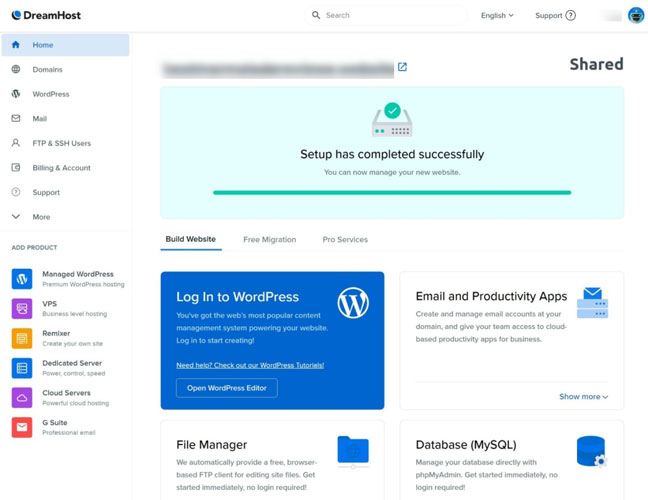Click the Database MySQL cylinder icon
This screenshot has width=648, height=500.
pyautogui.click(x=592, y=452)
